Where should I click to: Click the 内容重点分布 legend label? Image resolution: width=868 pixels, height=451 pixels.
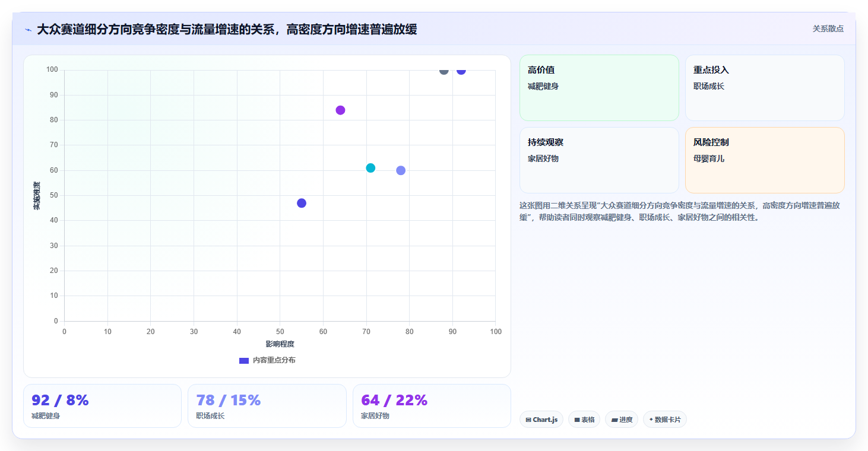click(274, 360)
